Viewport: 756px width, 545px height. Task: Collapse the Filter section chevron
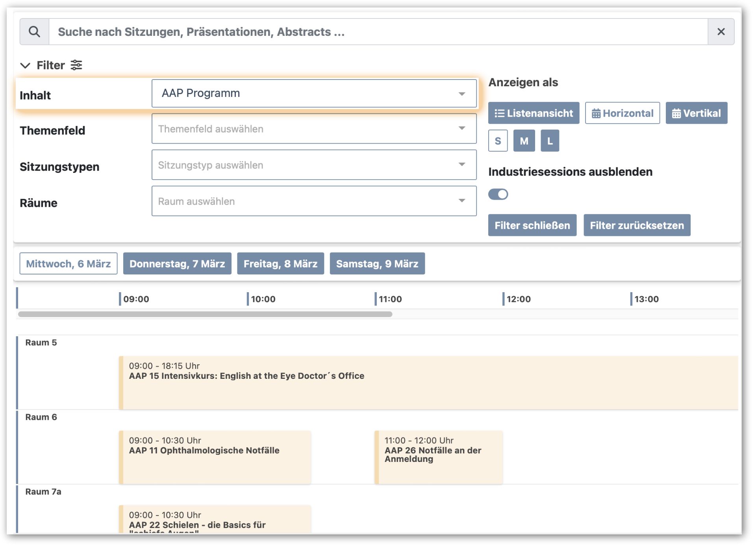click(25, 65)
